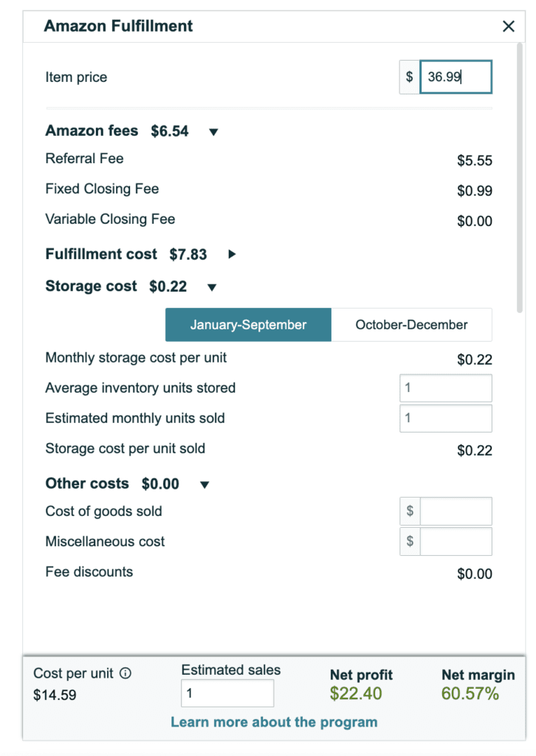
Task: Expand the Fulfillment cost section
Action: pyautogui.click(x=232, y=254)
